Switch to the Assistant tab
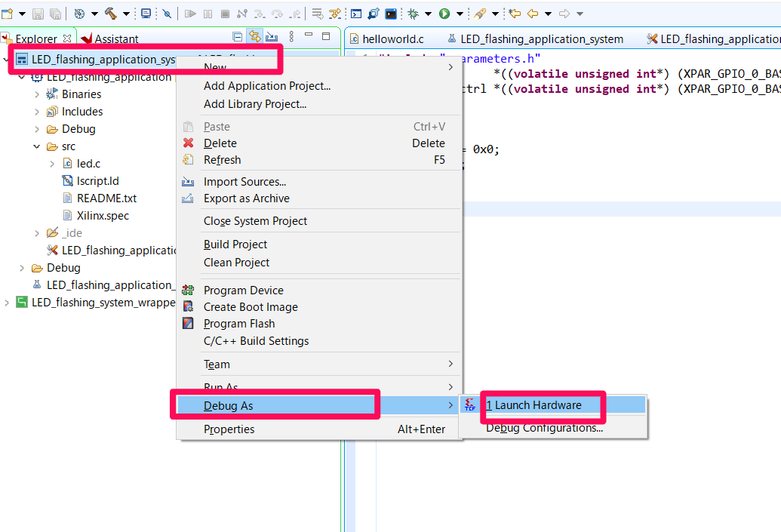This screenshot has width=781, height=532. 109,38
